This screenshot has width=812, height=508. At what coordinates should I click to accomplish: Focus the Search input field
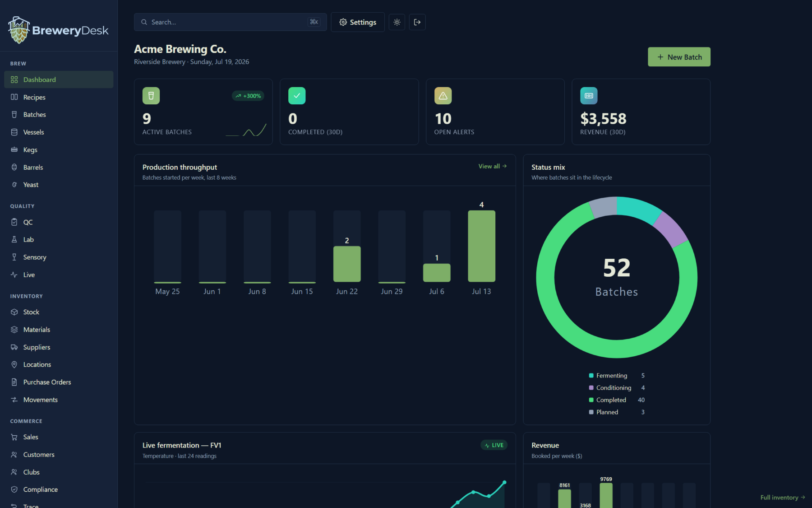click(230, 22)
